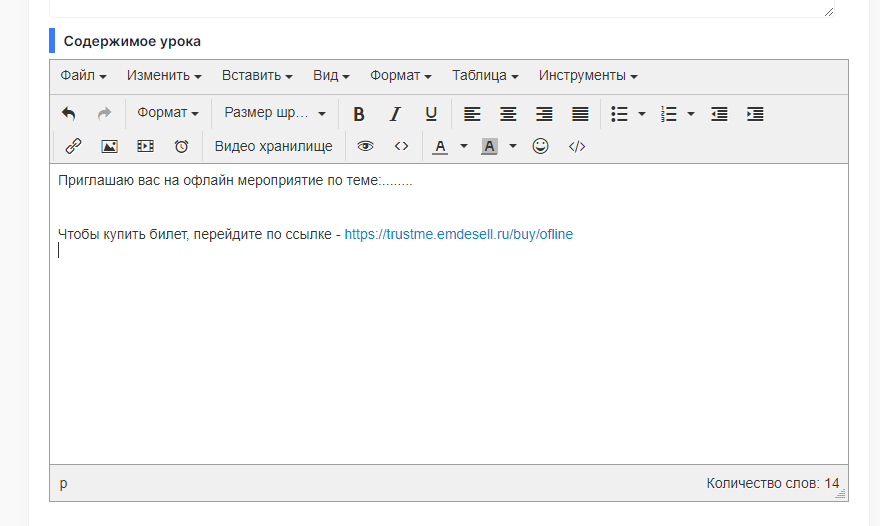Screen dimensions: 880x526
Task: Expand the Формат toolbar dropdown
Action: (168, 114)
